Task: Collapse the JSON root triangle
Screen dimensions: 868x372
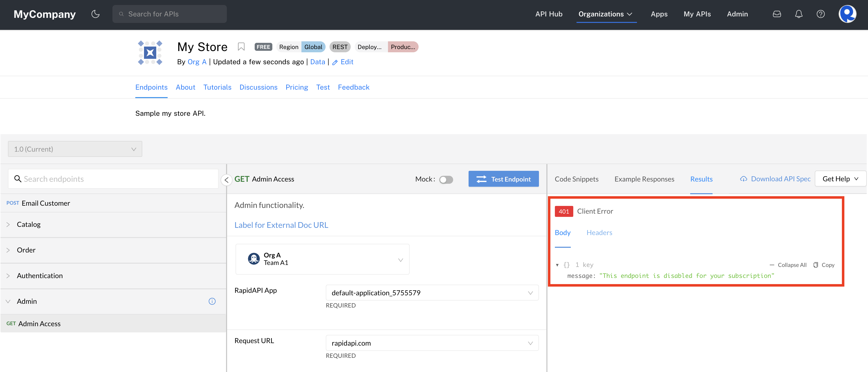Action: click(x=557, y=265)
